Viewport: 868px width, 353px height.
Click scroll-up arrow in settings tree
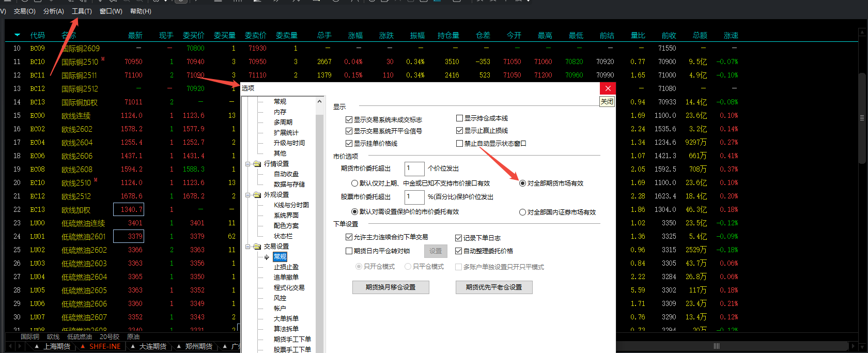tap(319, 101)
